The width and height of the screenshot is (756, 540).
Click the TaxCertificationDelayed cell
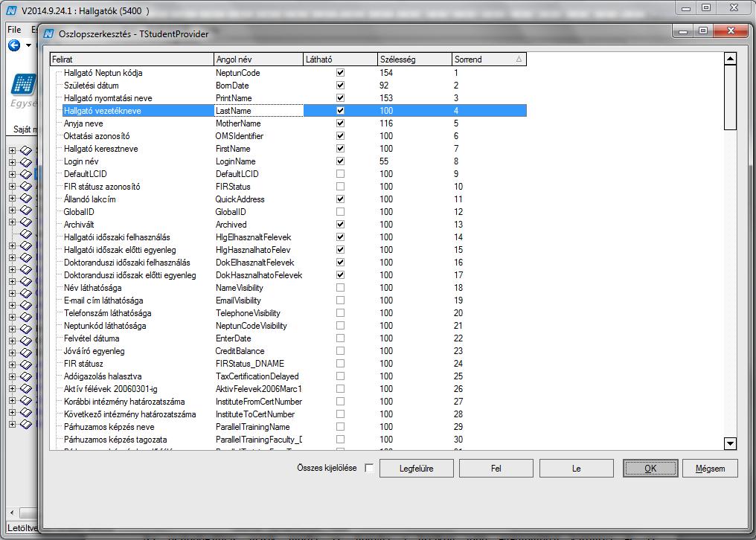coord(257,376)
